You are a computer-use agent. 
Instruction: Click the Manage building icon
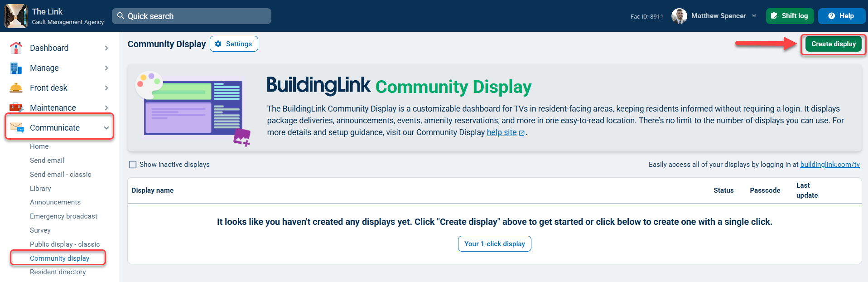click(x=16, y=68)
